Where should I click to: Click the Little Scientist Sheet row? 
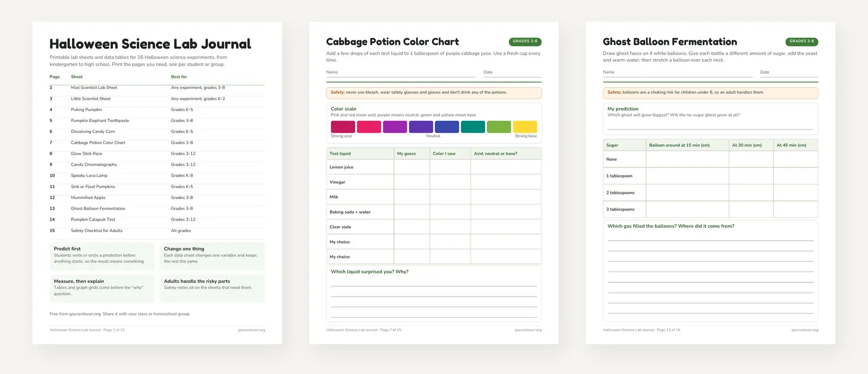pos(157,99)
